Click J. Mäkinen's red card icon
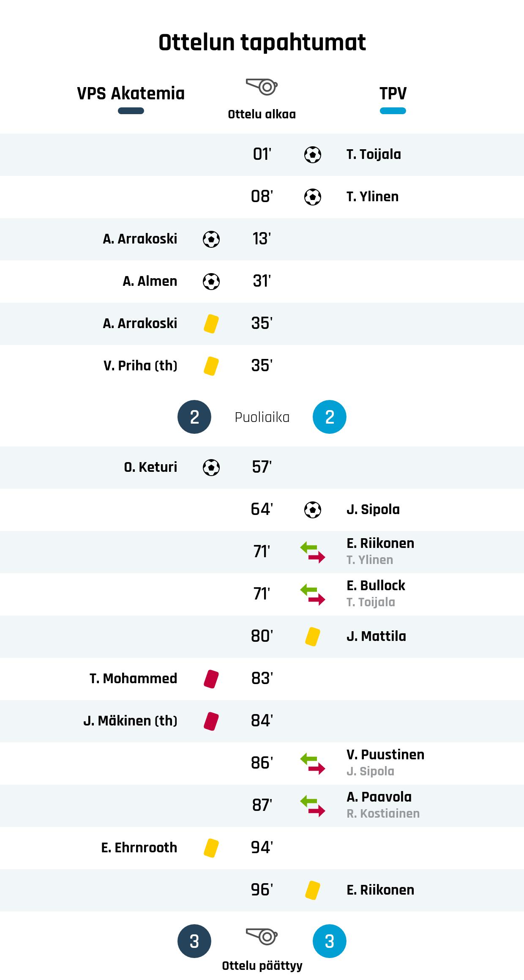This screenshot has width=524, height=980. 211,721
